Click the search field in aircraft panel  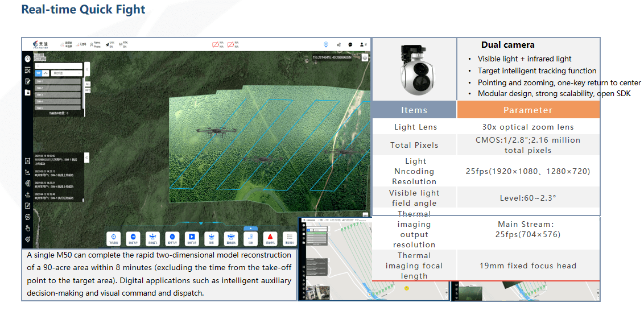(59, 66)
